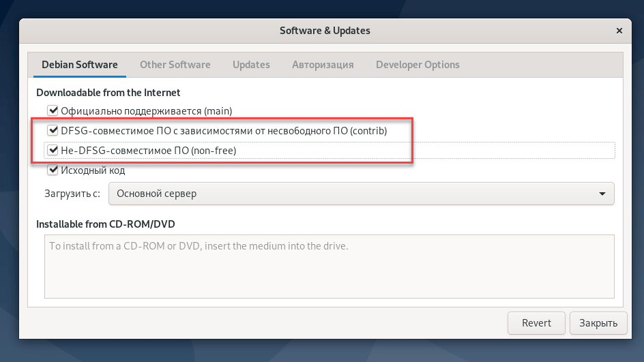The width and height of the screenshot is (644, 362).
Task: Click the Загрузить с: label
Action: click(x=72, y=194)
